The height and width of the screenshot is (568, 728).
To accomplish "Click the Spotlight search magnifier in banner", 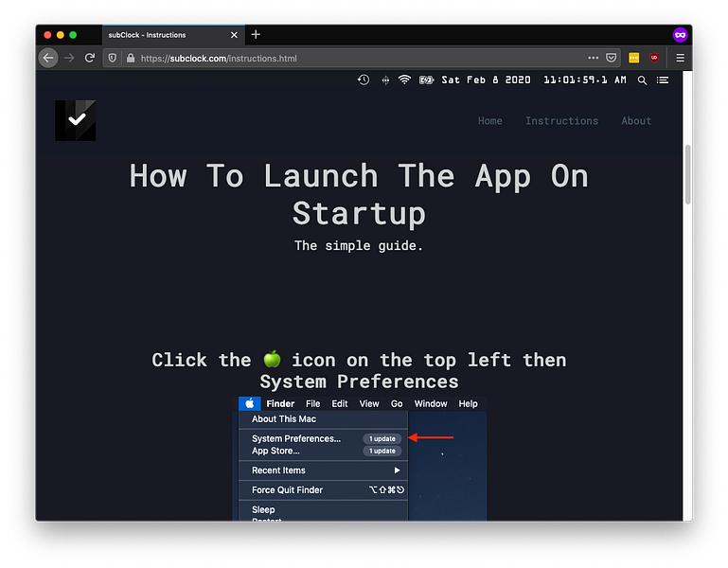I will click(642, 80).
